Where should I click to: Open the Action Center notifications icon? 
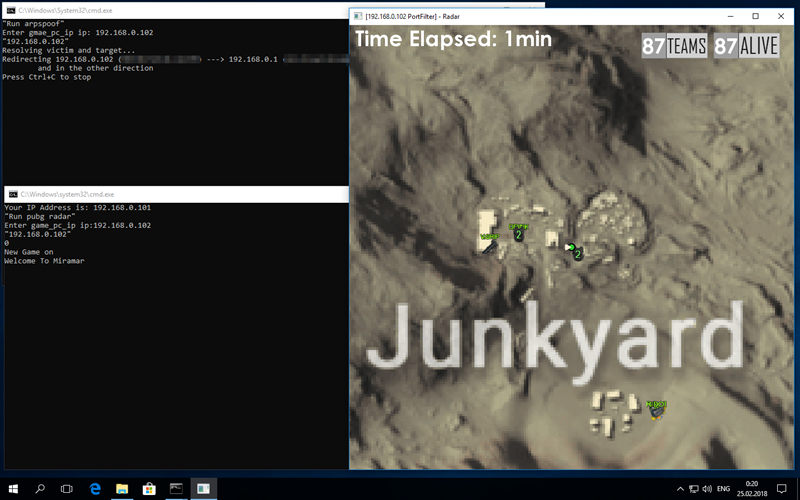[782, 489]
